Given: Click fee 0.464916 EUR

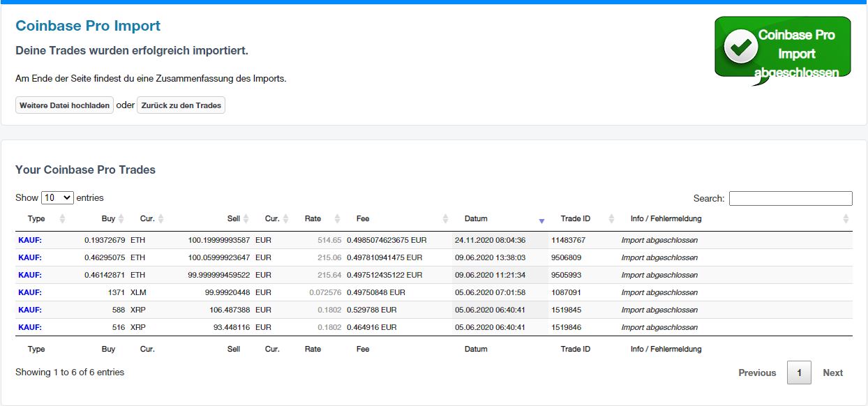Looking at the screenshot, I should 371,327.
